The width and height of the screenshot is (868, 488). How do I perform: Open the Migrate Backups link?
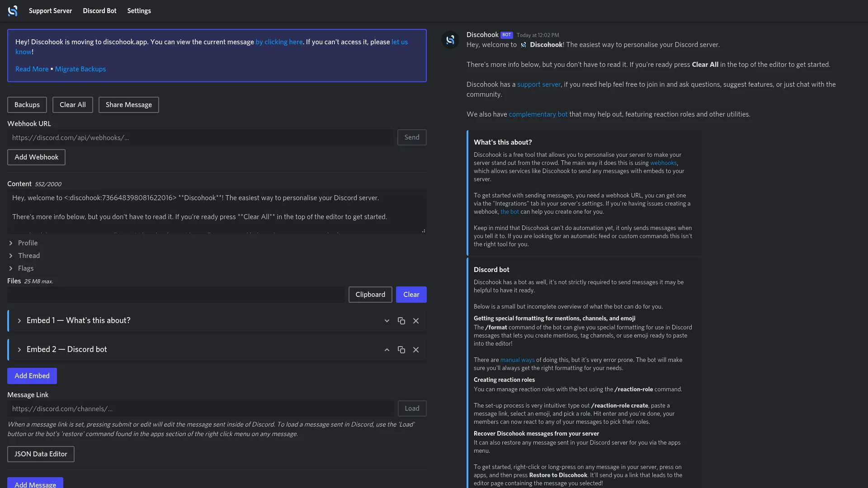80,69
